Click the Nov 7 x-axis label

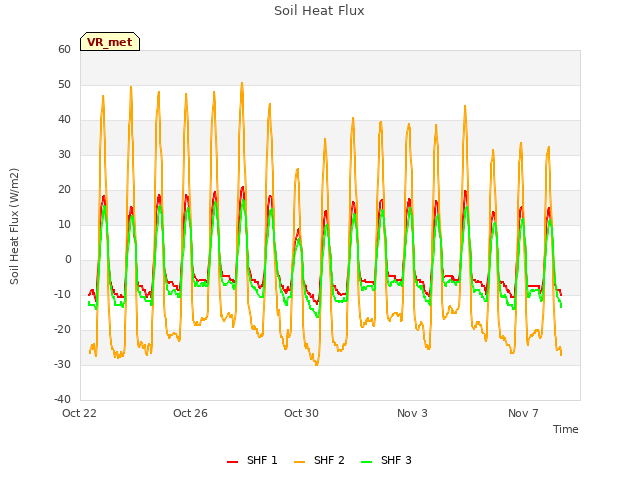coord(523,413)
